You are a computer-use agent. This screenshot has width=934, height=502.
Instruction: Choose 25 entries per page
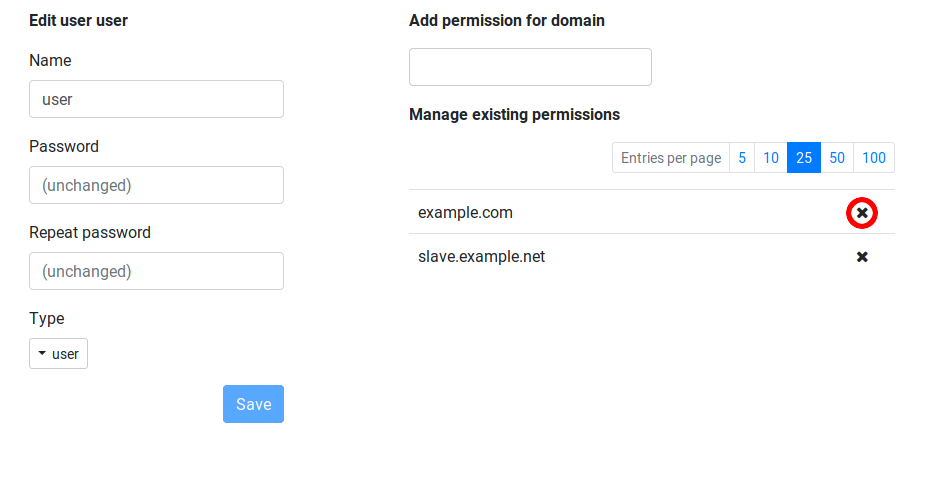[804, 158]
